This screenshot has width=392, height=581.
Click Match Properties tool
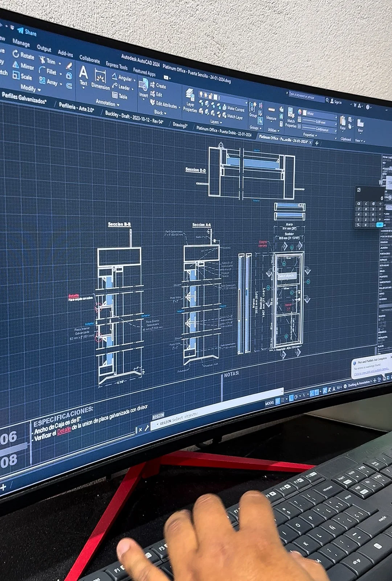291,118
